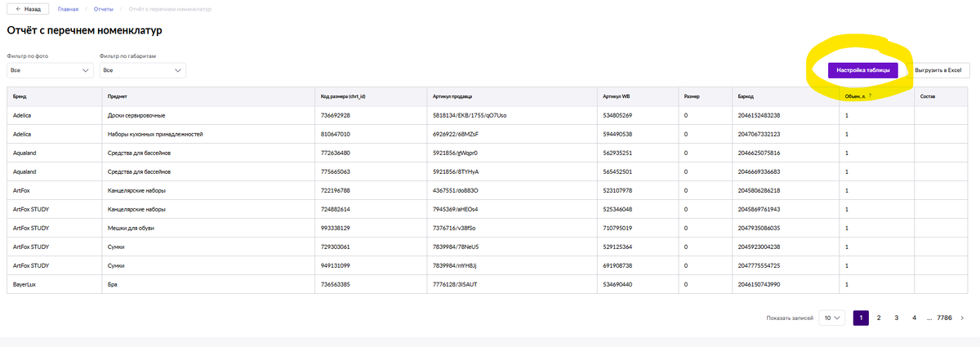Click seller article 7376716/v38fSo
Image resolution: width=980 pixels, height=347 pixels.
[454, 228]
